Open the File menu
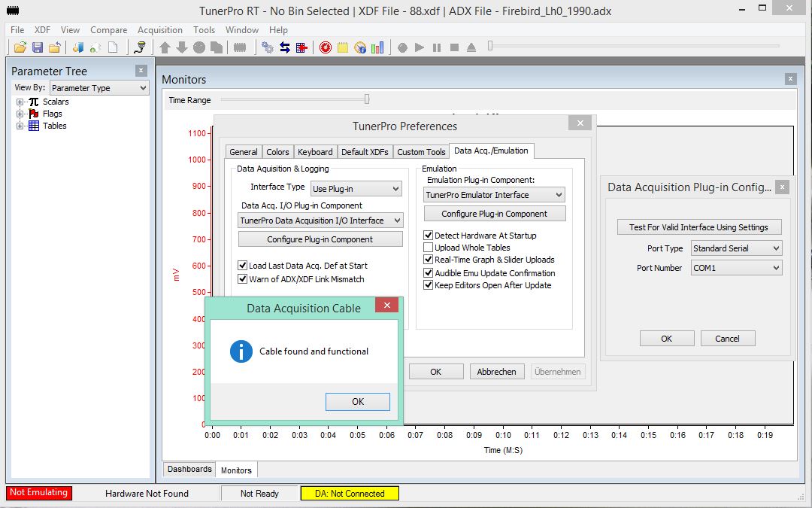This screenshot has width=812, height=508. click(17, 30)
